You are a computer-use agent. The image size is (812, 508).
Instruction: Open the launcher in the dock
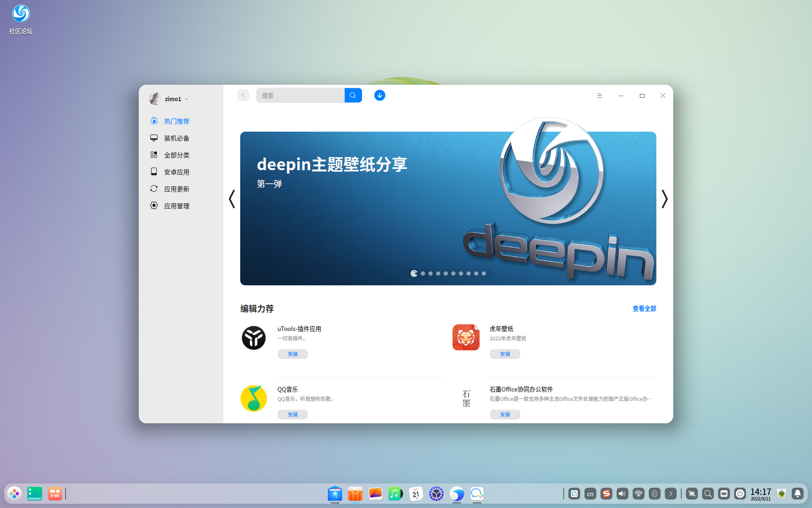pos(14,494)
